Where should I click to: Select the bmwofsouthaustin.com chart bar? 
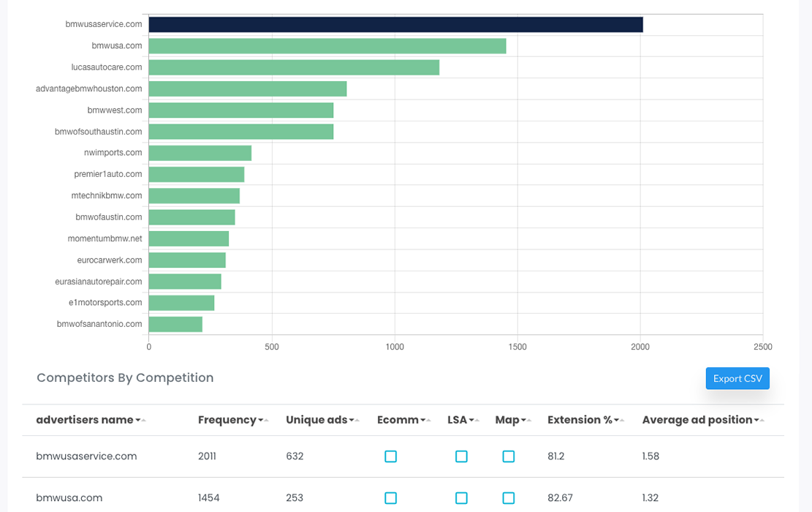240,132
